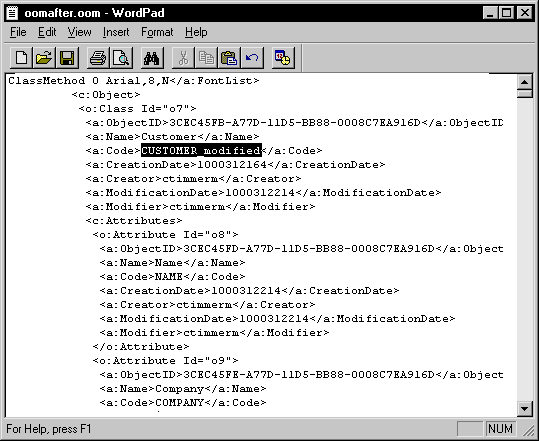
Task: Click the scrollbar down arrow
Action: pyautogui.click(x=525, y=408)
